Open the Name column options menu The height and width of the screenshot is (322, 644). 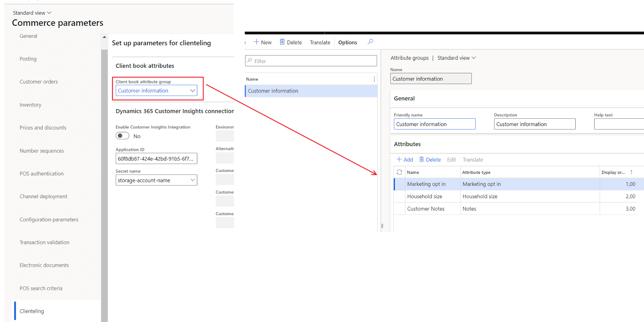(x=374, y=79)
